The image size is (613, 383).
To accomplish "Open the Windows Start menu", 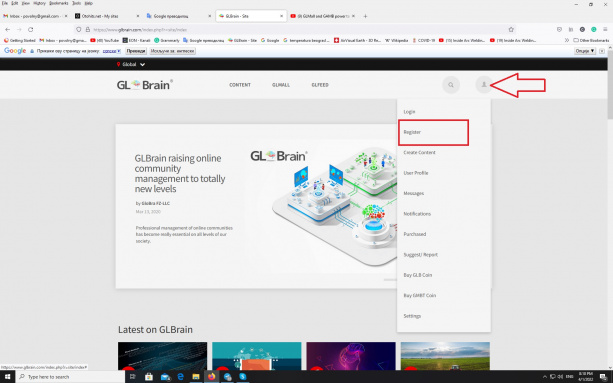I will pos(7,377).
